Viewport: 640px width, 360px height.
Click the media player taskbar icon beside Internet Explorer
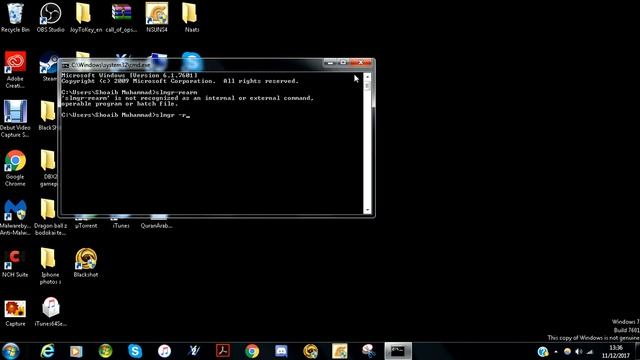point(76,351)
